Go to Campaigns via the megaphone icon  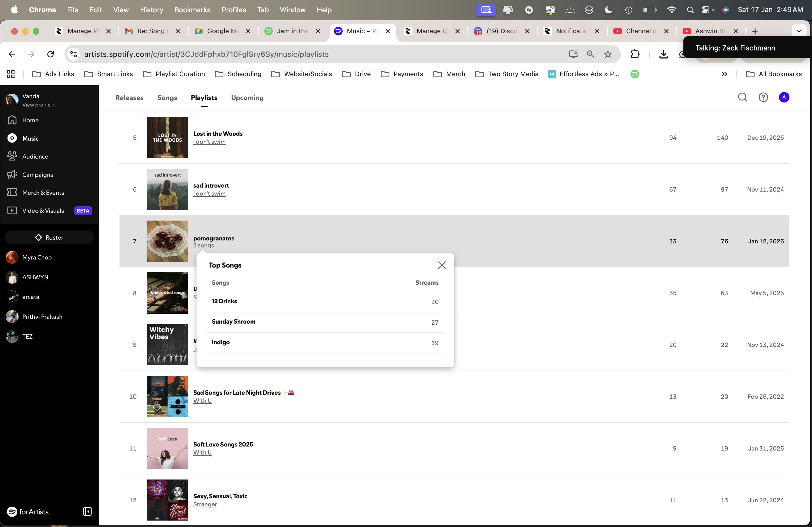point(12,174)
